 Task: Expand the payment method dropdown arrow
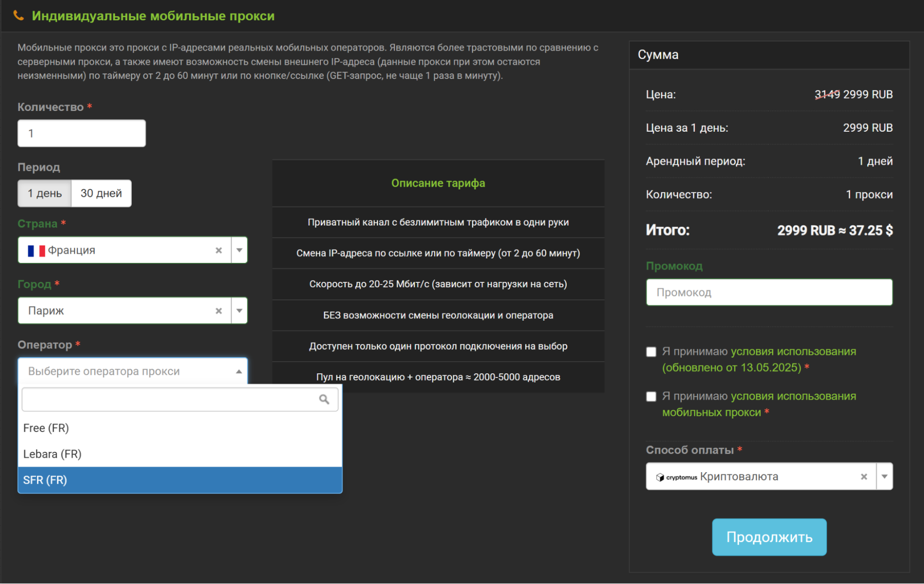click(x=884, y=477)
